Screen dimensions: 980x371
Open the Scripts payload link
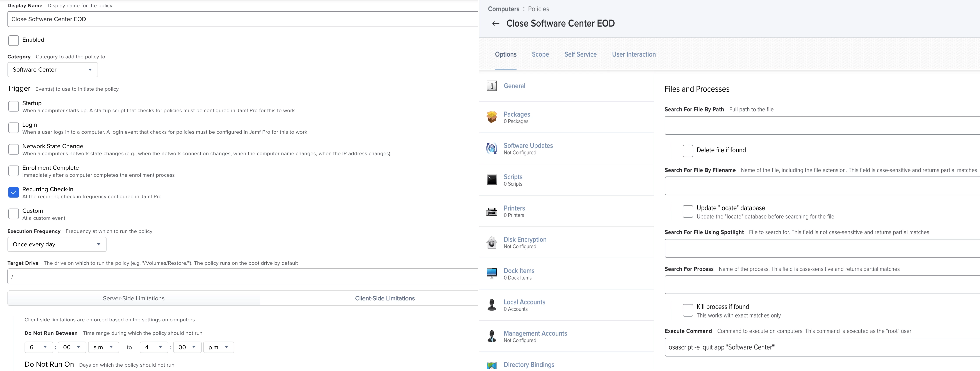(x=513, y=177)
